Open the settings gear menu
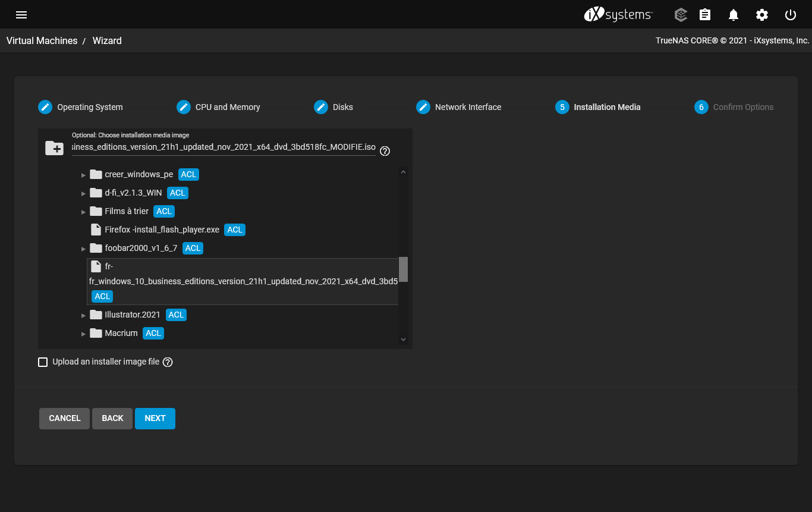Viewport: 812px width, 512px height. [x=762, y=15]
